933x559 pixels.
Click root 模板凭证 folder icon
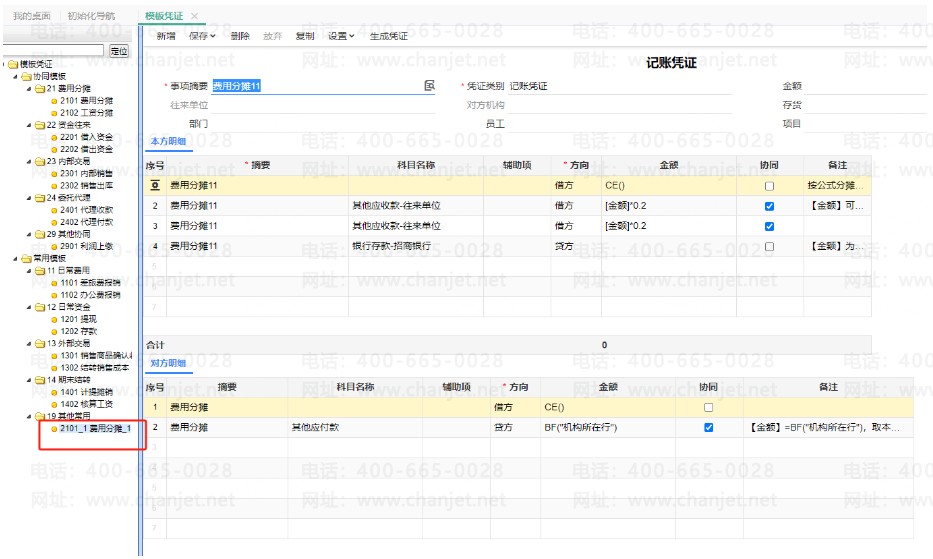(13, 64)
